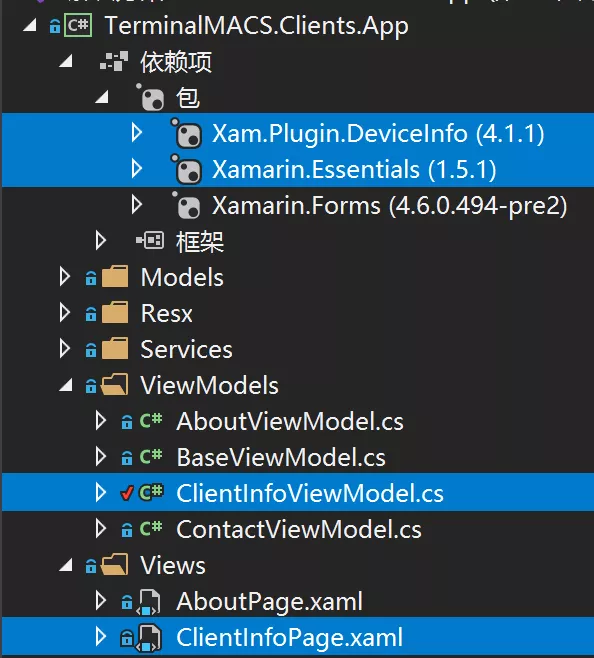The image size is (594, 658).
Task: Expand the Resx folder
Action: tap(64, 313)
